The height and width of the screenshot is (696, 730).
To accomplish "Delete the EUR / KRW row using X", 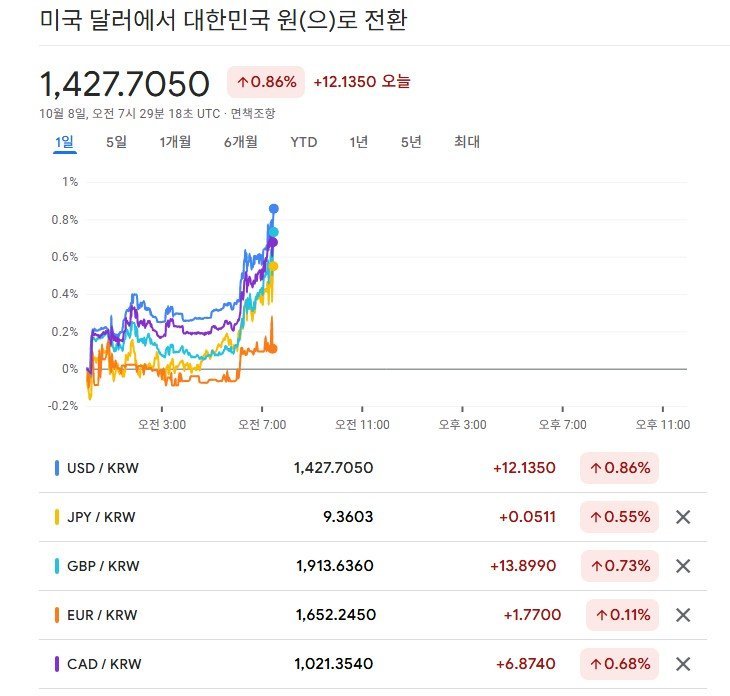I will (683, 615).
